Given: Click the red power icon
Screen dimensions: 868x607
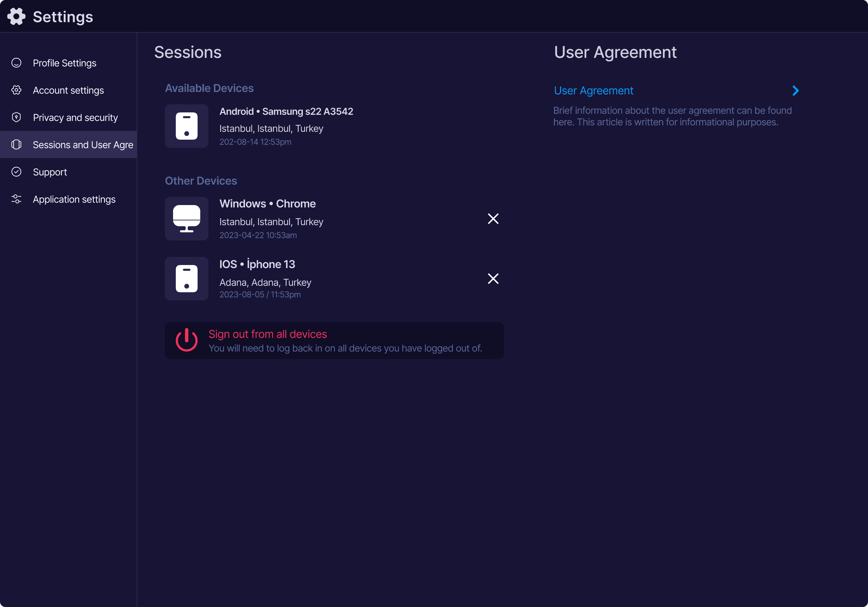Looking at the screenshot, I should pyautogui.click(x=186, y=340).
